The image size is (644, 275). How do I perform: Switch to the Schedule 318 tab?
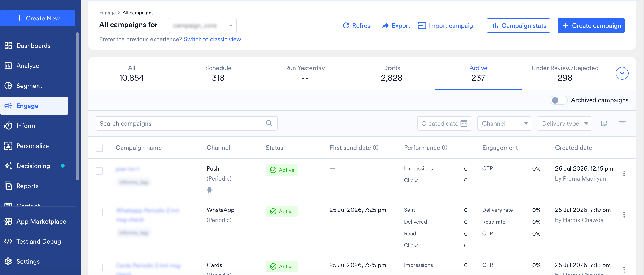tap(218, 73)
